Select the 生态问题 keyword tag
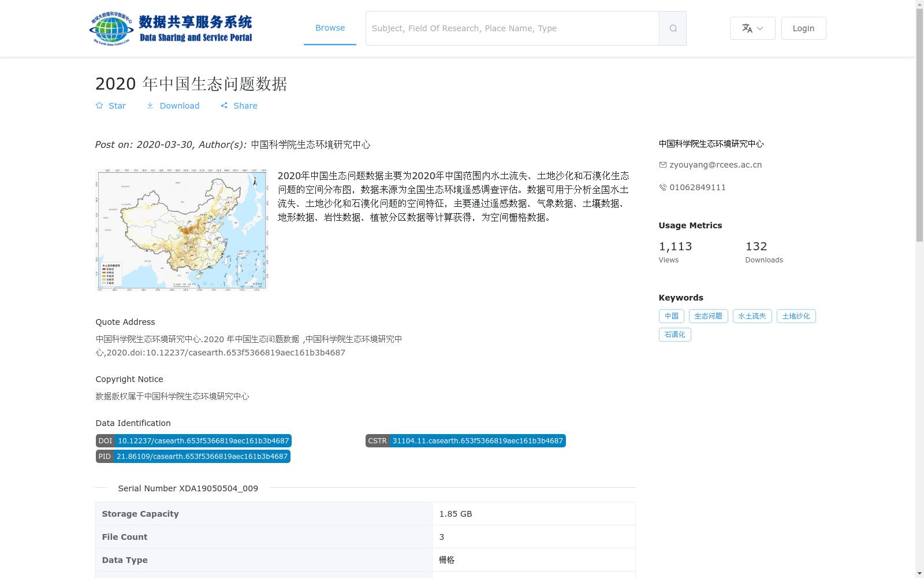The image size is (924, 578). coord(709,316)
